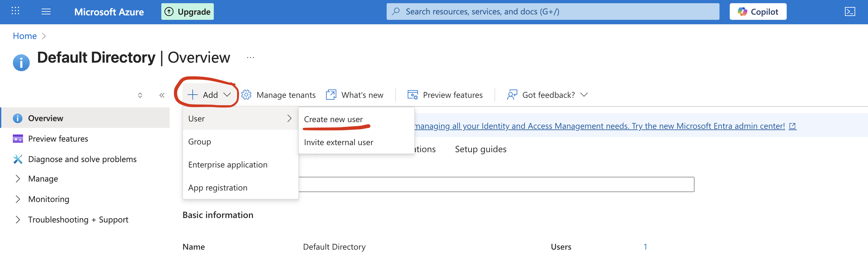868x257 pixels.
Task: Click the Microsoft Azure portal title
Action: pos(109,12)
